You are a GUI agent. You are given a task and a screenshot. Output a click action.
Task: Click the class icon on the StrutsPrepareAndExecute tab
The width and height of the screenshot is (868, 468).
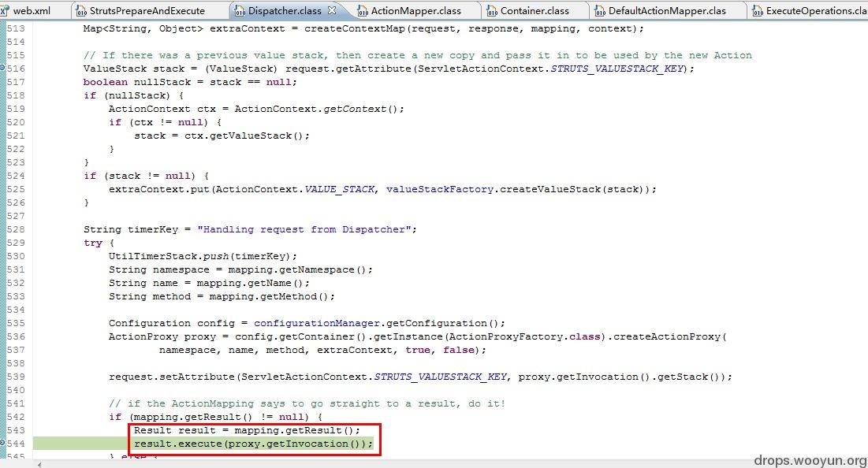[x=81, y=11]
